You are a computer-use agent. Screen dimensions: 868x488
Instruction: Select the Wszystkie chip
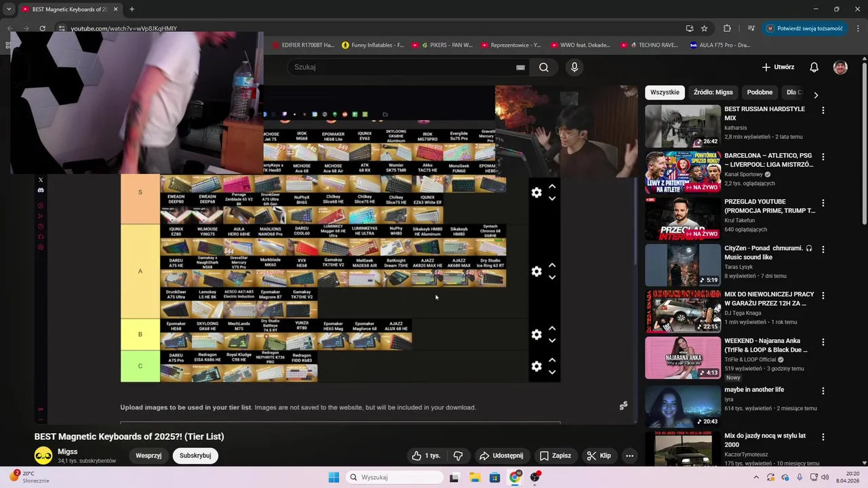click(665, 92)
